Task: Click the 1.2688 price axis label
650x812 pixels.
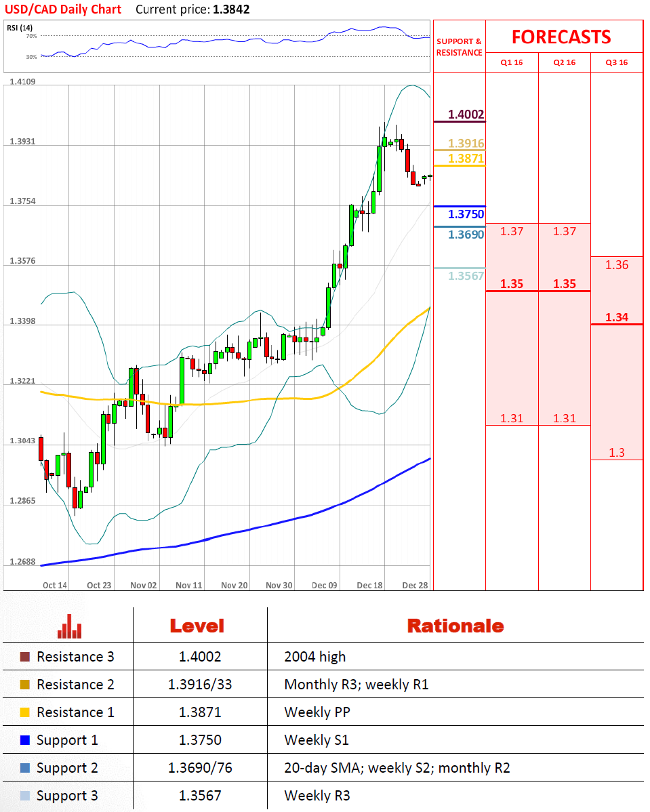Action: tap(23, 562)
